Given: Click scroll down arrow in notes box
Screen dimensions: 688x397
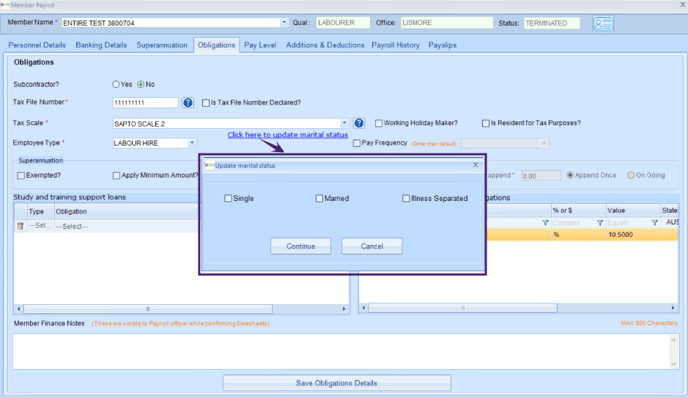Looking at the screenshot, I should [x=674, y=364].
